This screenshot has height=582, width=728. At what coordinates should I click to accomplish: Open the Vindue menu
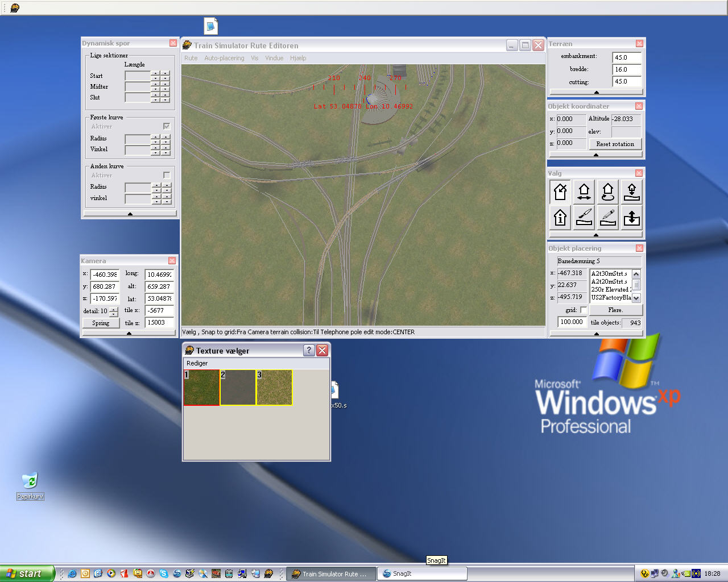(274, 58)
